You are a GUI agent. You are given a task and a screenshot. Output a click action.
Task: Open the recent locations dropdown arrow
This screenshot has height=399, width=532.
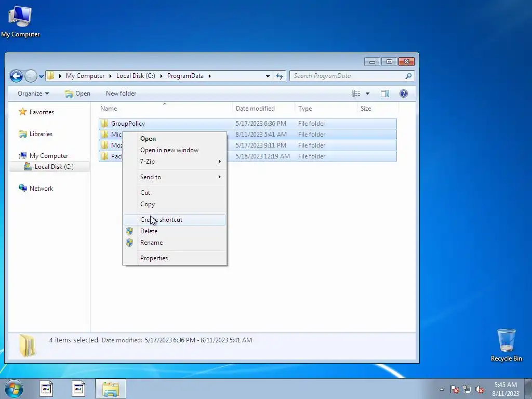pos(41,76)
